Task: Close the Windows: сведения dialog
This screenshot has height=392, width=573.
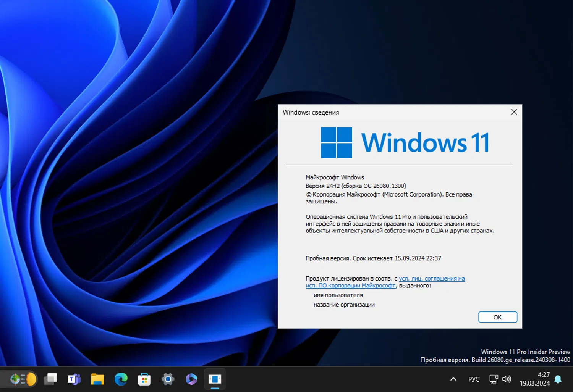Action: 514,112
